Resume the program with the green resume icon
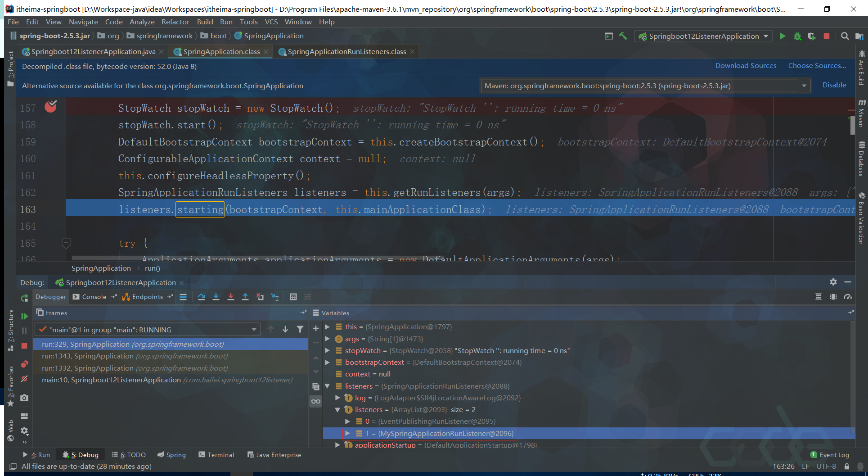Viewport: 868px width, 476px height. pos(24,316)
